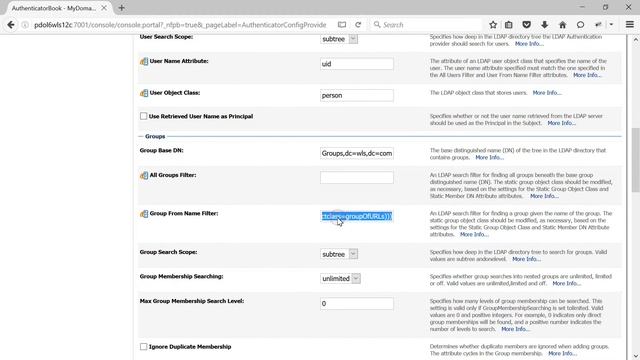Click the Group Base DN label
This screenshot has height=360, width=640.
pyautogui.click(x=162, y=150)
